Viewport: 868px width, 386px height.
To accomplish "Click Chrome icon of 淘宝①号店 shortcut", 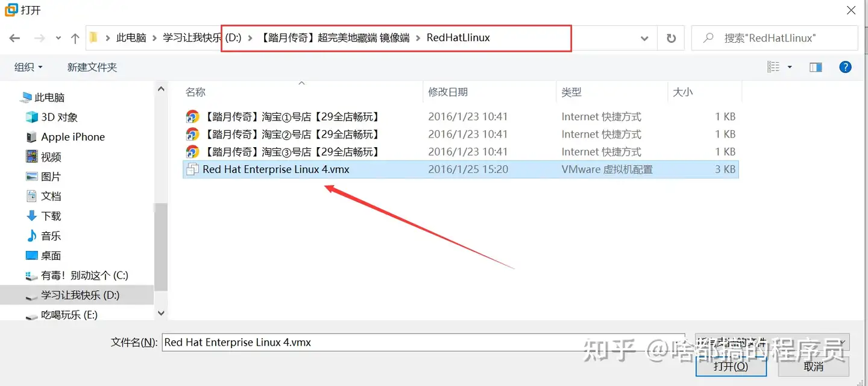I will [192, 117].
